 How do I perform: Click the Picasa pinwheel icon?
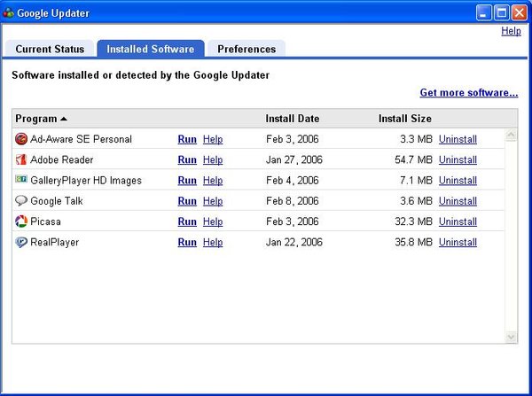click(x=21, y=221)
